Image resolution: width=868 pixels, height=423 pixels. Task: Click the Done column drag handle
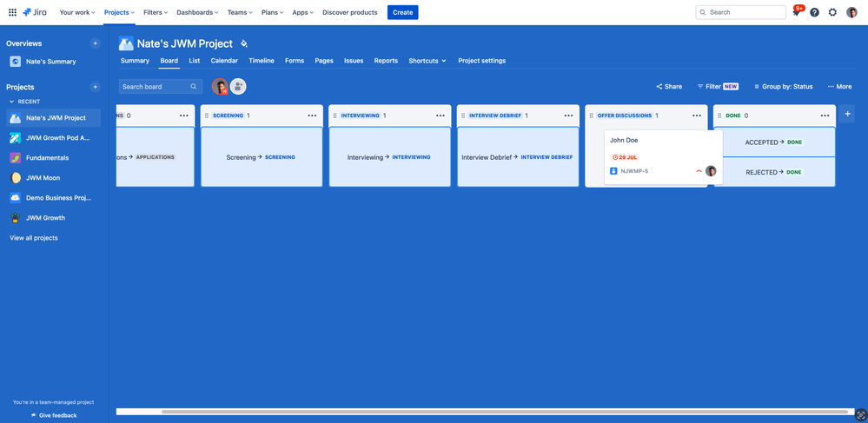719,116
